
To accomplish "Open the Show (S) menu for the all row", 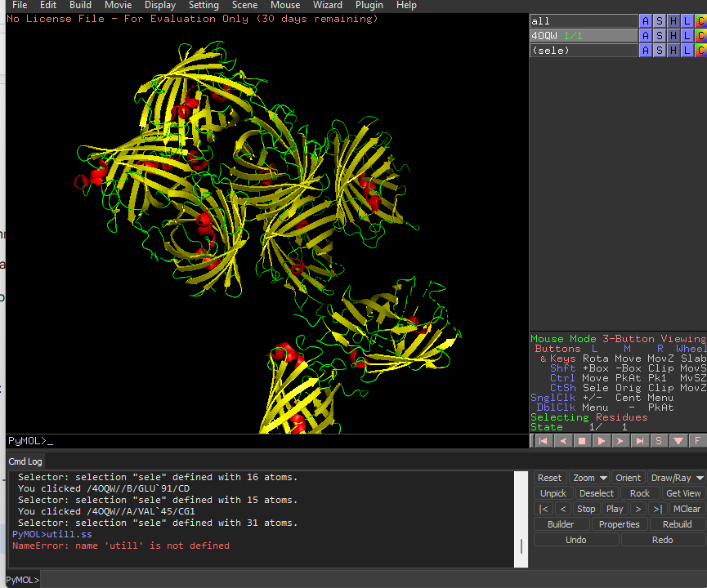I will (x=660, y=21).
